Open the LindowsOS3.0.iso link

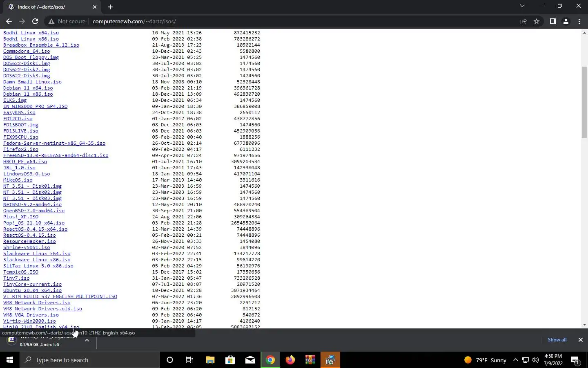(x=27, y=174)
